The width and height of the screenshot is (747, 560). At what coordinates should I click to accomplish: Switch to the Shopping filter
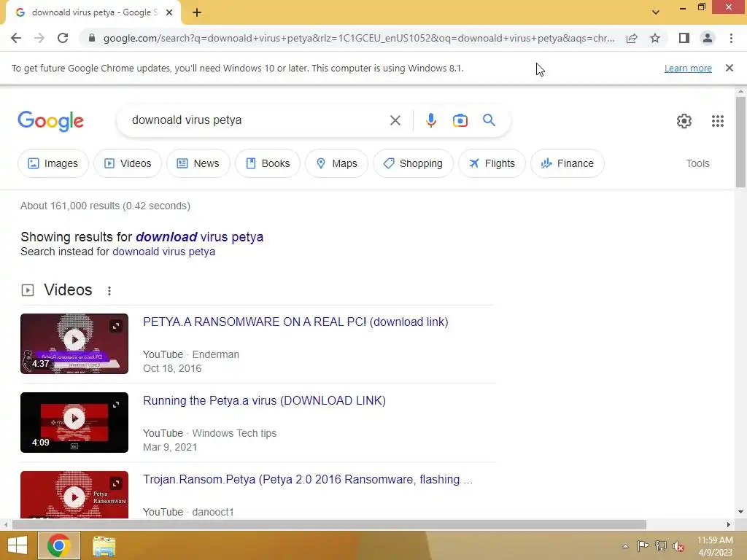point(413,163)
